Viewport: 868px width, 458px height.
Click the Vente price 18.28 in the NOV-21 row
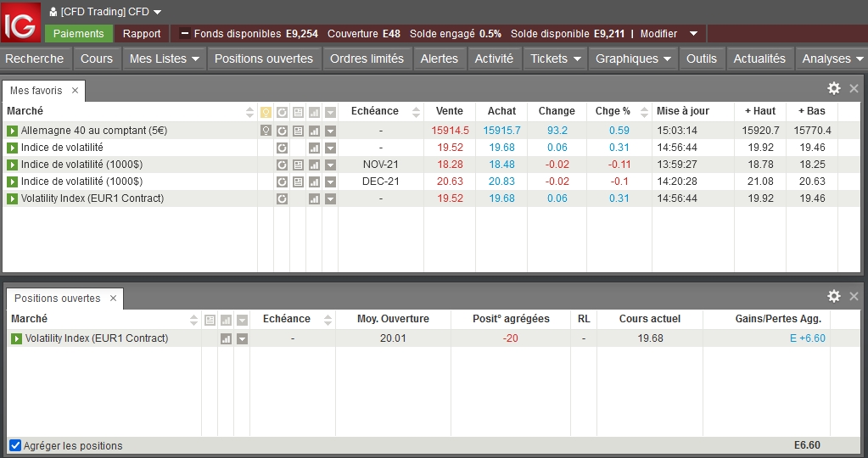(450, 165)
